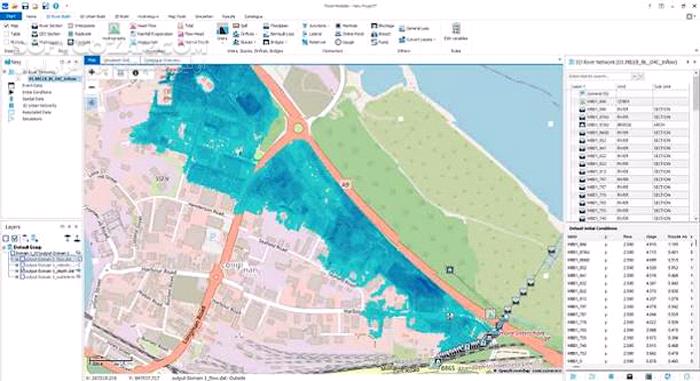The width and height of the screenshot is (700, 381).
Task: Switch to the 2D Build ribbon tab
Action: [122, 17]
